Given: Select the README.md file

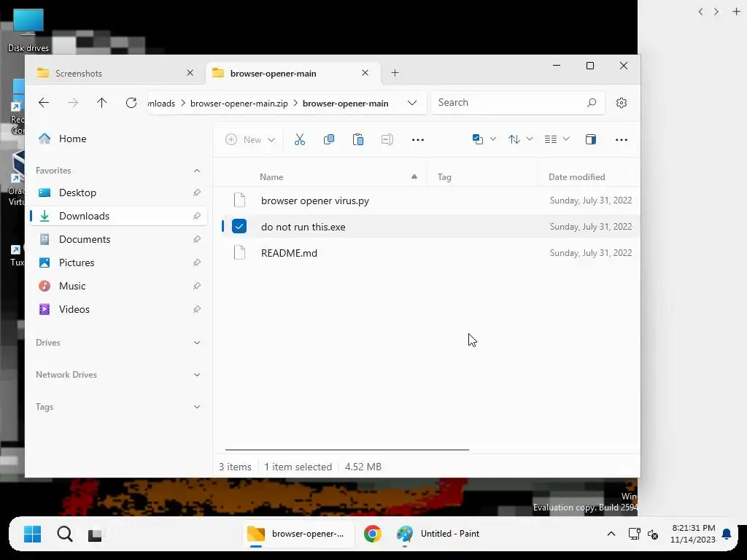Looking at the screenshot, I should point(426,253).
